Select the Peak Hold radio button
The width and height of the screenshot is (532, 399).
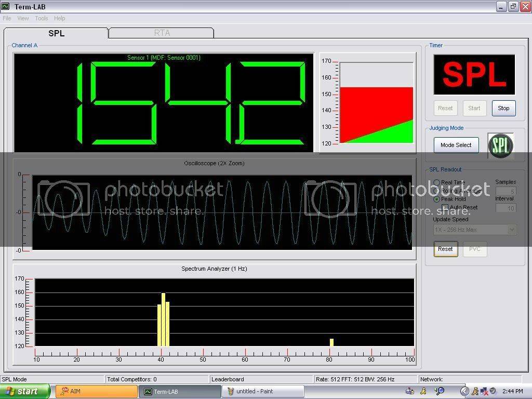(x=436, y=199)
